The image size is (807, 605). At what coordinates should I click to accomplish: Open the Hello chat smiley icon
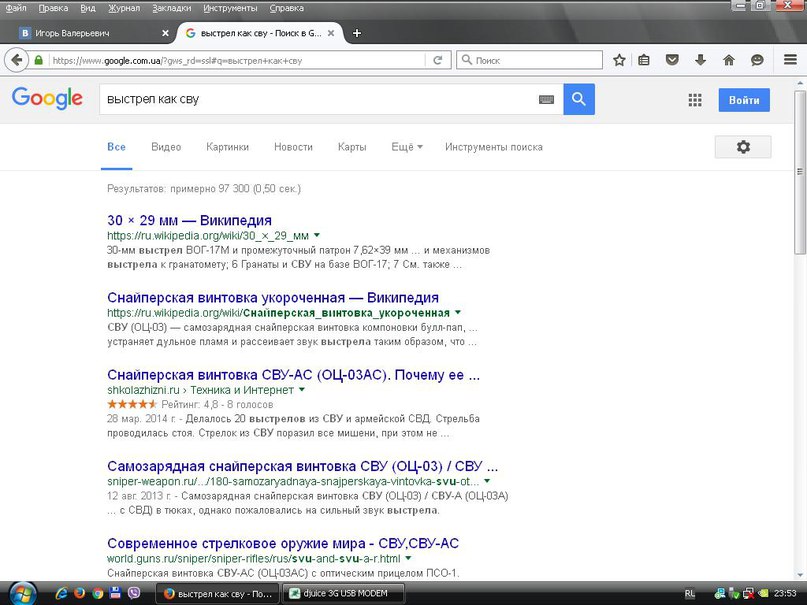coord(757,60)
